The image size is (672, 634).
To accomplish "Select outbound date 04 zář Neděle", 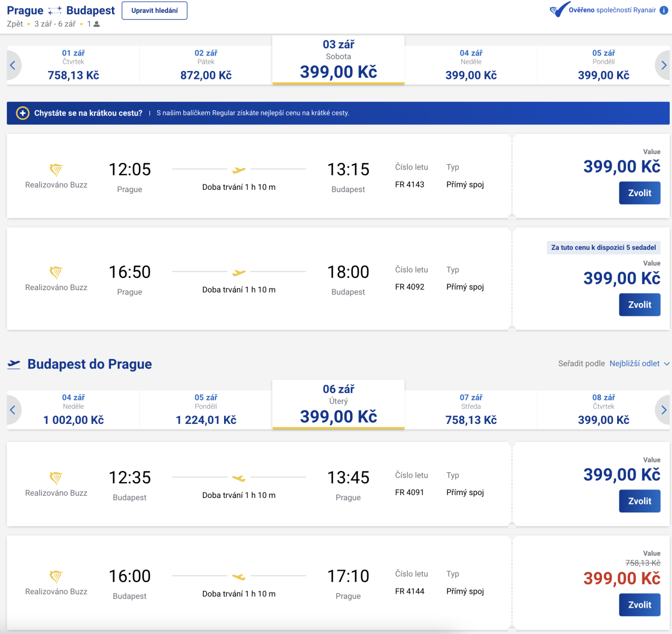I will (x=471, y=65).
